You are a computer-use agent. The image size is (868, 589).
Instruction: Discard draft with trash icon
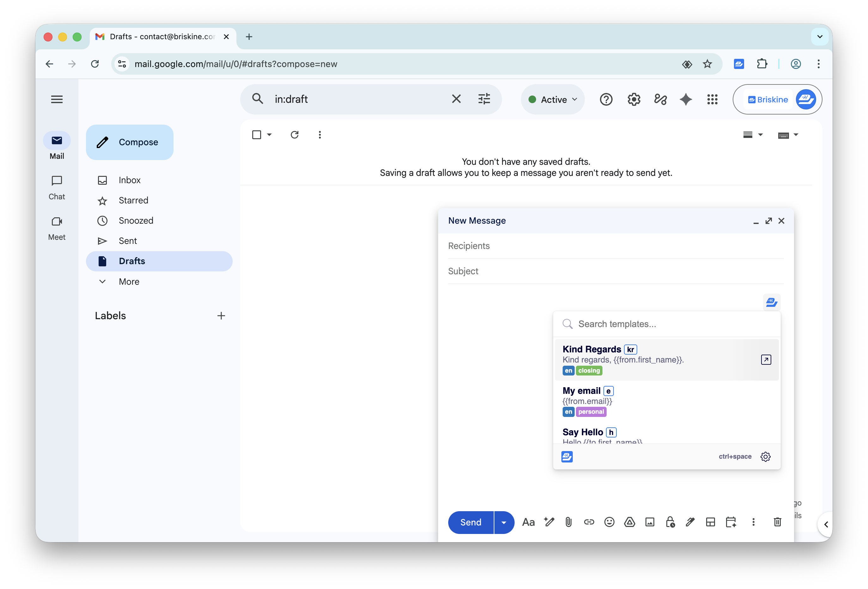pyautogui.click(x=777, y=522)
